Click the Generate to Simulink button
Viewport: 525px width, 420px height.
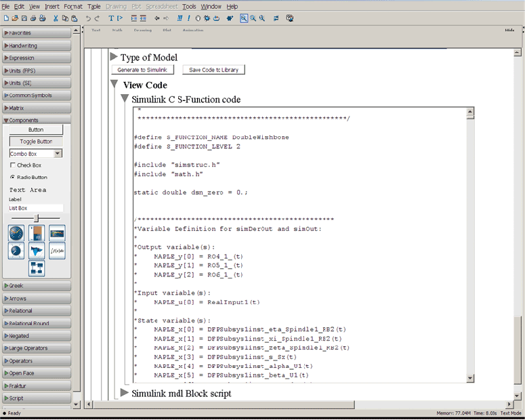click(143, 70)
